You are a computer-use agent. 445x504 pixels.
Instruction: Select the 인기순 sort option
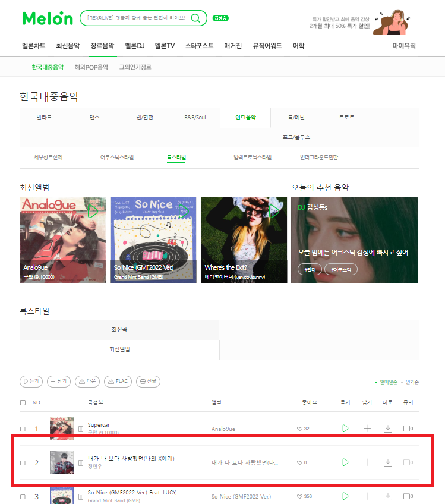coord(412,382)
